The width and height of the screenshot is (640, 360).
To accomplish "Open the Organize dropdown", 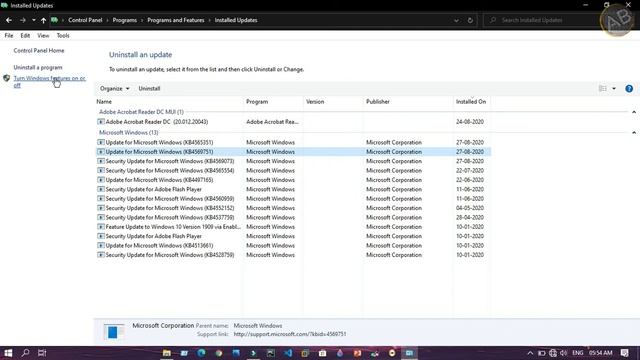I will [x=114, y=89].
